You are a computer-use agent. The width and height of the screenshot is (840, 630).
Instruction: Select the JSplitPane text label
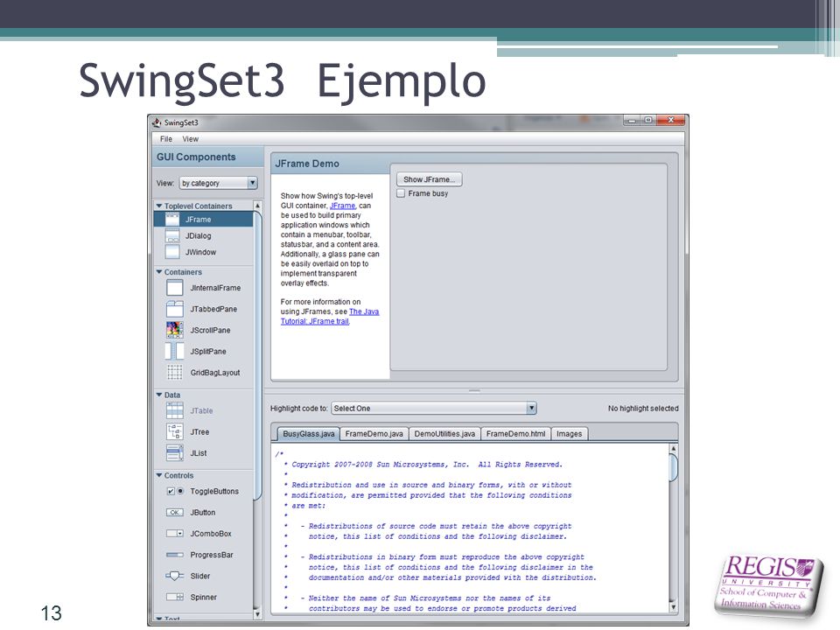(208, 352)
